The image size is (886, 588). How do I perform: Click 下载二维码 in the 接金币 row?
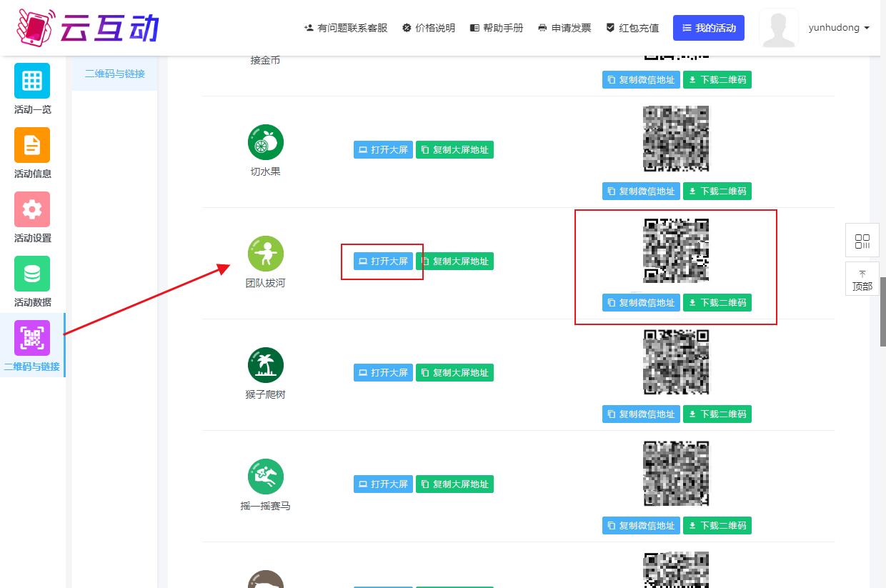[x=717, y=80]
